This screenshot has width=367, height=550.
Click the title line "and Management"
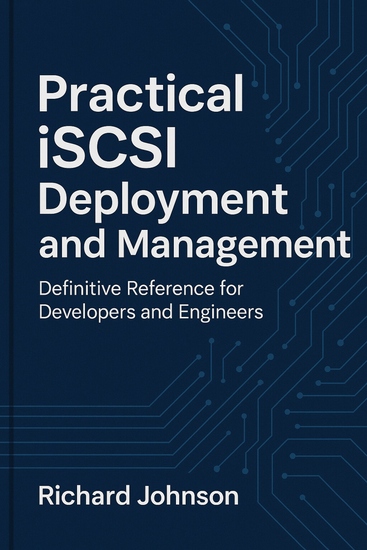[194, 247]
